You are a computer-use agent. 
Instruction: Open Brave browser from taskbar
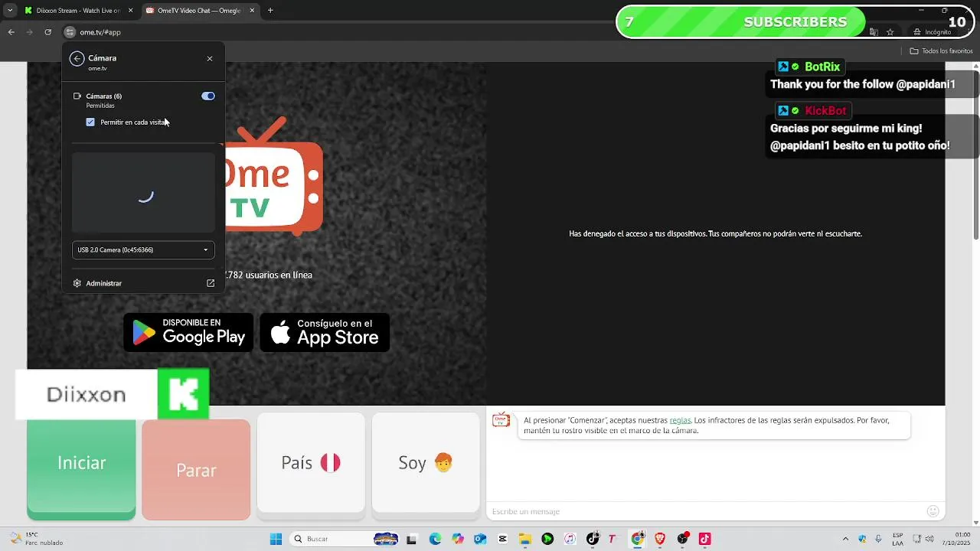click(x=660, y=540)
